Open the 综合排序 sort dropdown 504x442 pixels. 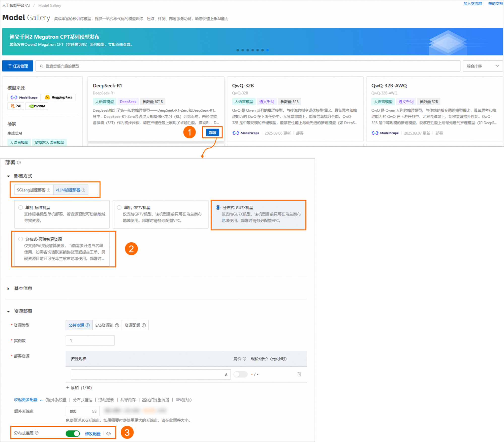[x=483, y=66]
